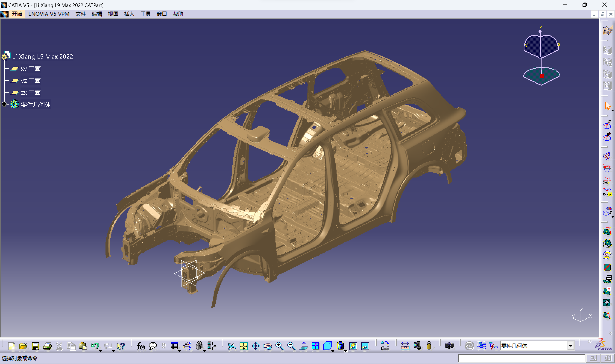
Task: Activate Fly mode airplane icon
Action: click(231, 346)
